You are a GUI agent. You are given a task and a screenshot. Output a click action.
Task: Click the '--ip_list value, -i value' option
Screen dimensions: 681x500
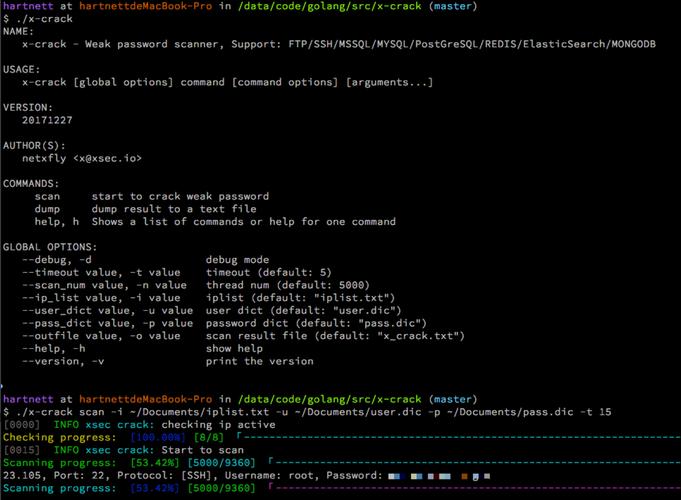101,298
